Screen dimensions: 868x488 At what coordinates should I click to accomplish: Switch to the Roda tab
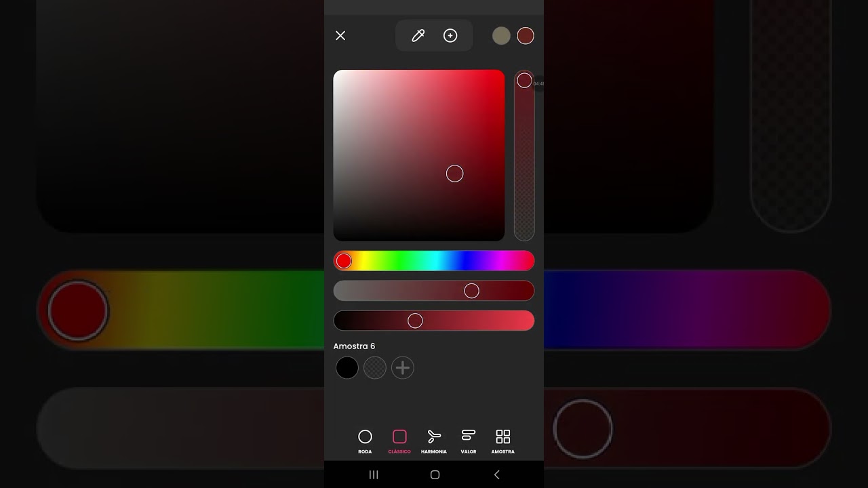(x=365, y=441)
